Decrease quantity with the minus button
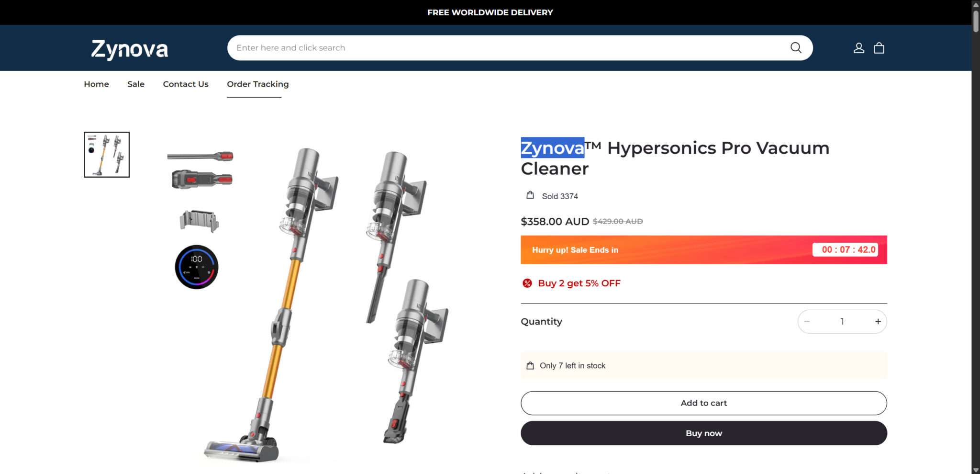The height and width of the screenshot is (474, 980). click(807, 322)
